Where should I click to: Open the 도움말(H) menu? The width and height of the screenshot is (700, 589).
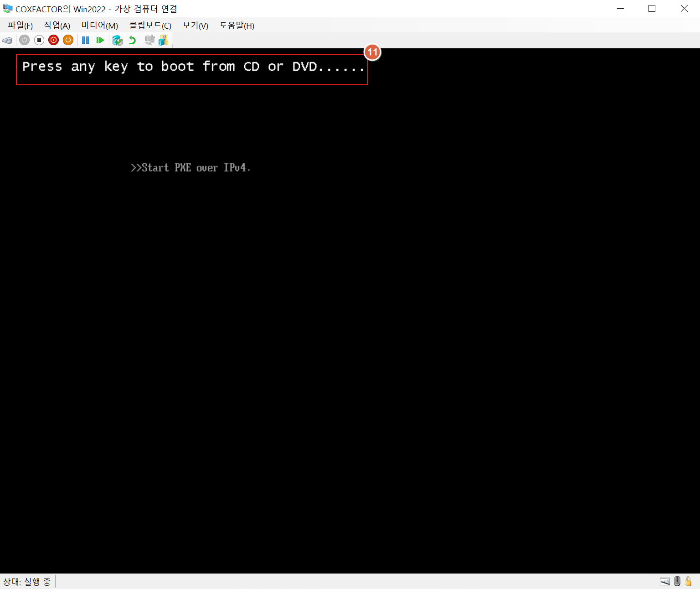(x=237, y=26)
